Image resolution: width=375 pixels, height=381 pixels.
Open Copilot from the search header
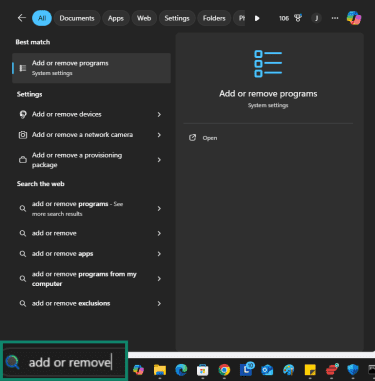click(354, 18)
